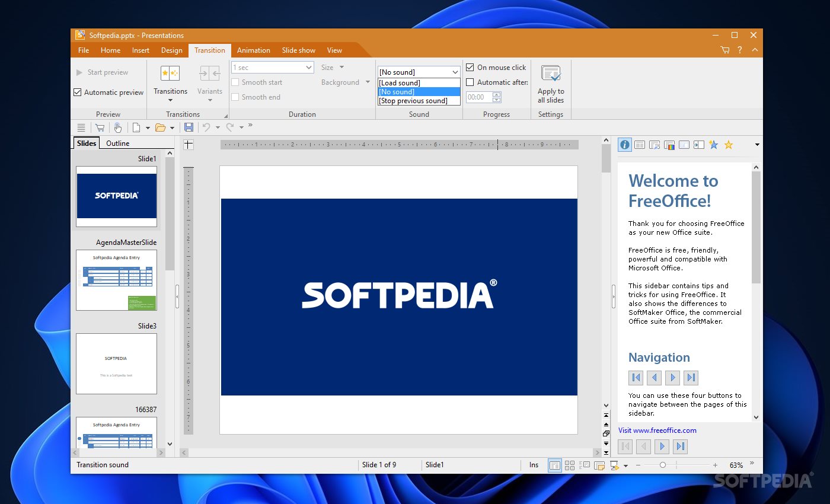Screen dimensions: 830x504
Task: Toggle touch mode hand icon
Action: [x=117, y=127]
